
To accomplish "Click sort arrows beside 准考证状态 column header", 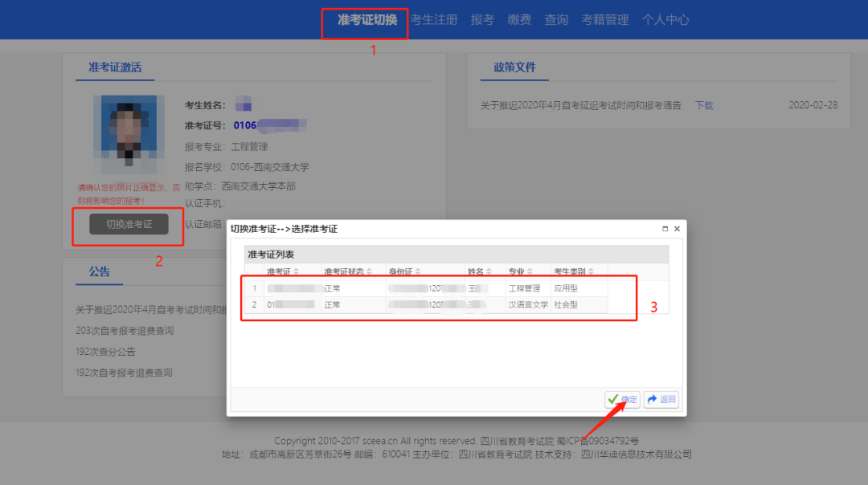I will pos(368,270).
